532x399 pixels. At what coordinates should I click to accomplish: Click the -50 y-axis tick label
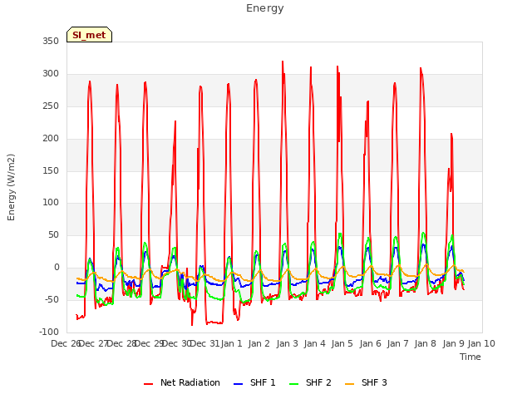pyautogui.click(x=52, y=299)
